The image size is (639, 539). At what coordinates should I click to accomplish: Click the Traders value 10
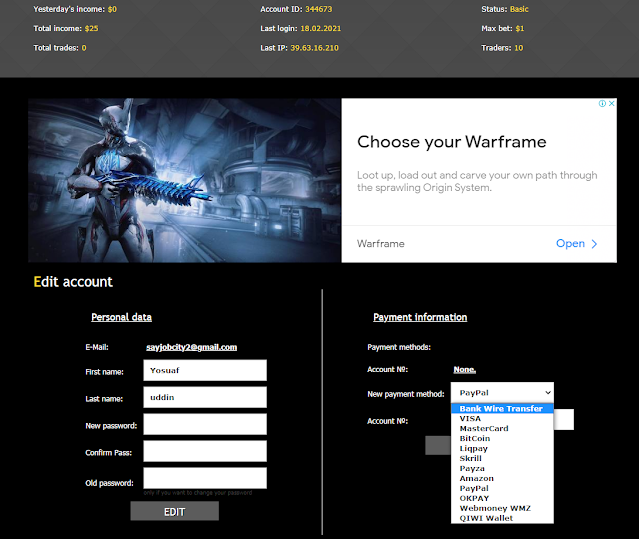click(x=518, y=48)
